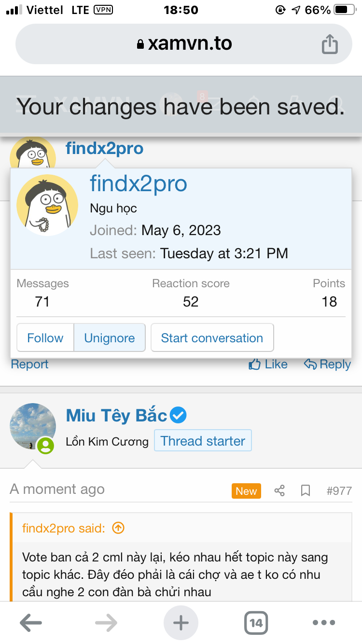Open the tab switcher showing 14 tabs
362x644 pixels.
coord(256,623)
